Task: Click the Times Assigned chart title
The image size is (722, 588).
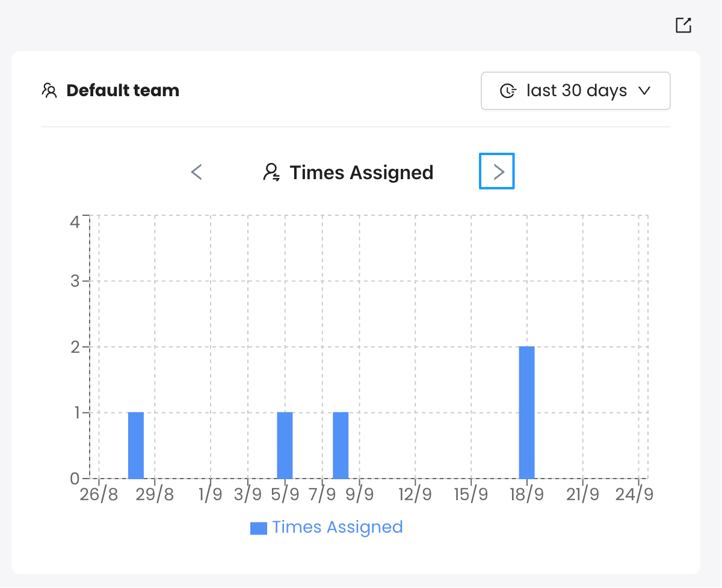Action: [x=361, y=173]
